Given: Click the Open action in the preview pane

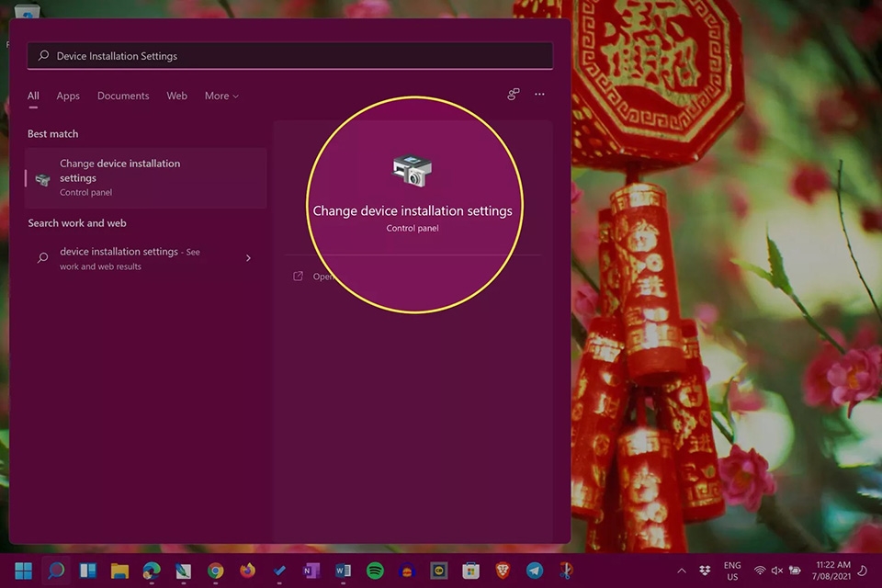Looking at the screenshot, I should pos(319,276).
